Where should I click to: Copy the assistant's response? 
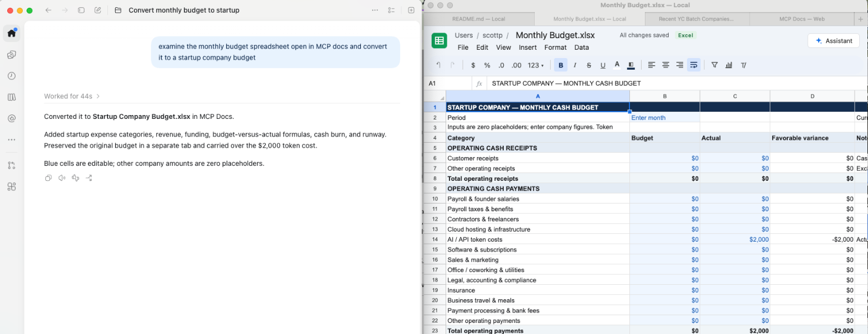48,178
